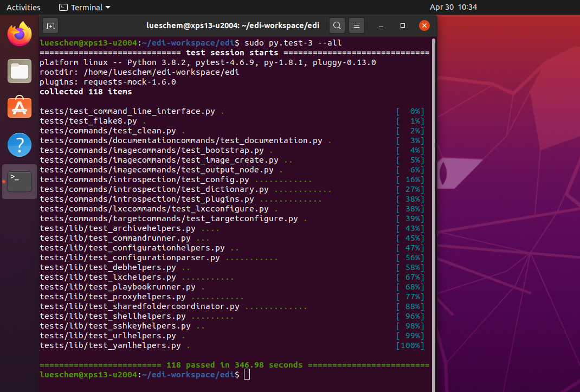Screen dimensions: 580x392
Task: Click test_targetconfigure.py line
Action: [x=231, y=219]
